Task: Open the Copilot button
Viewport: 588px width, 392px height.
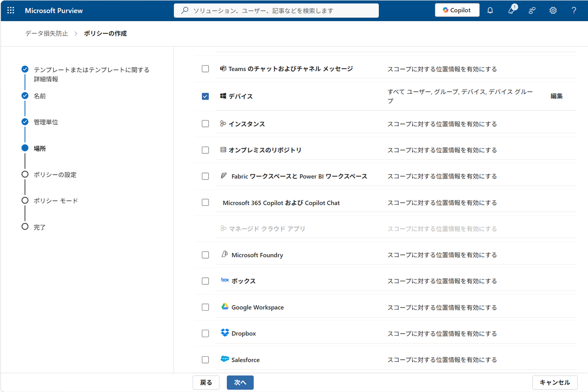Action: (457, 10)
